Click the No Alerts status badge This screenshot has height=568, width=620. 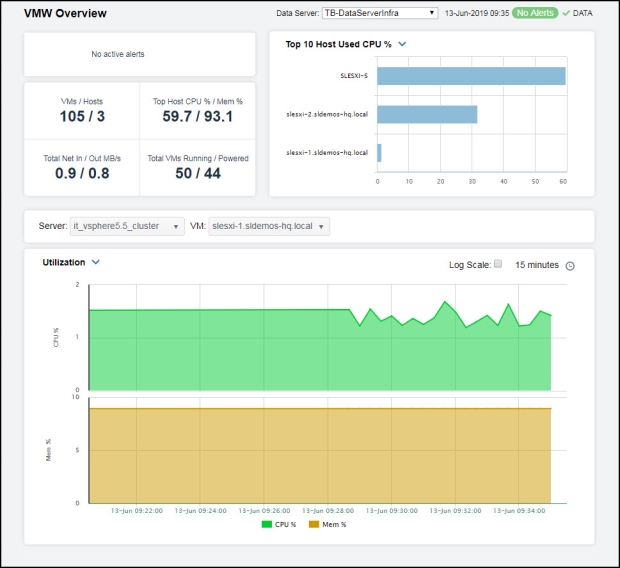coord(535,13)
